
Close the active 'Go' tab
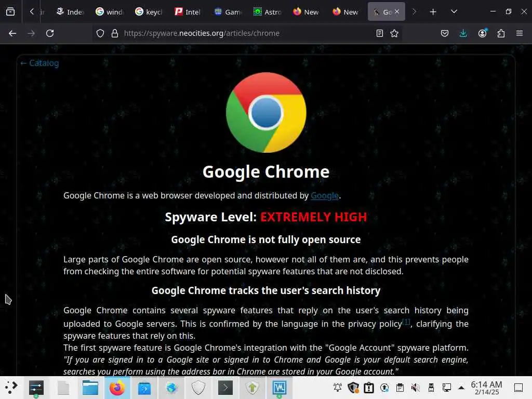pyautogui.click(x=397, y=12)
